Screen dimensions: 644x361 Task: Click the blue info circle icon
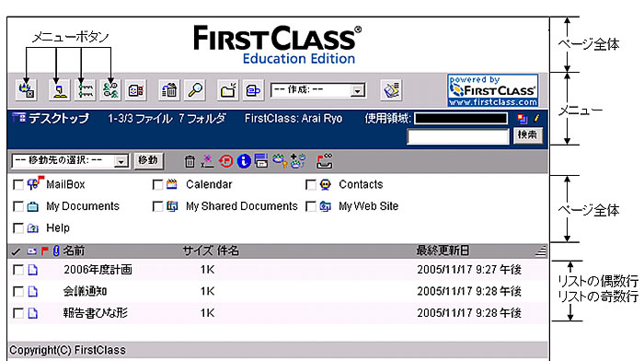pyautogui.click(x=244, y=161)
